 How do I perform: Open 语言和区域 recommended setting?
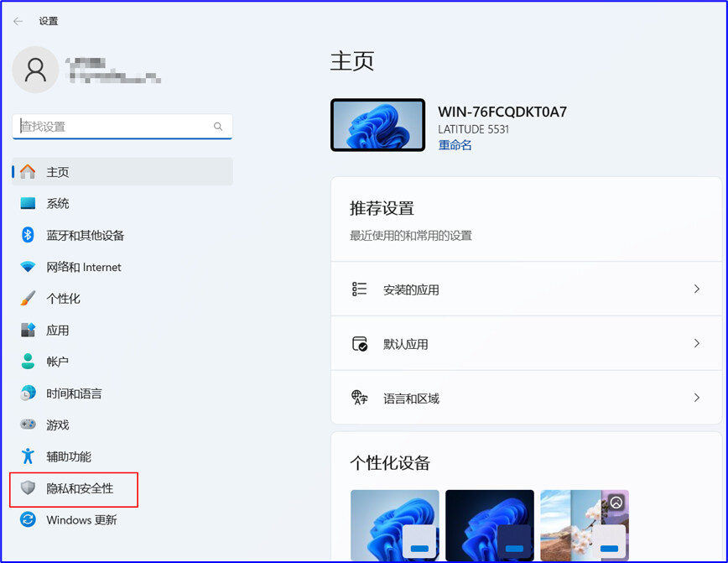526,398
